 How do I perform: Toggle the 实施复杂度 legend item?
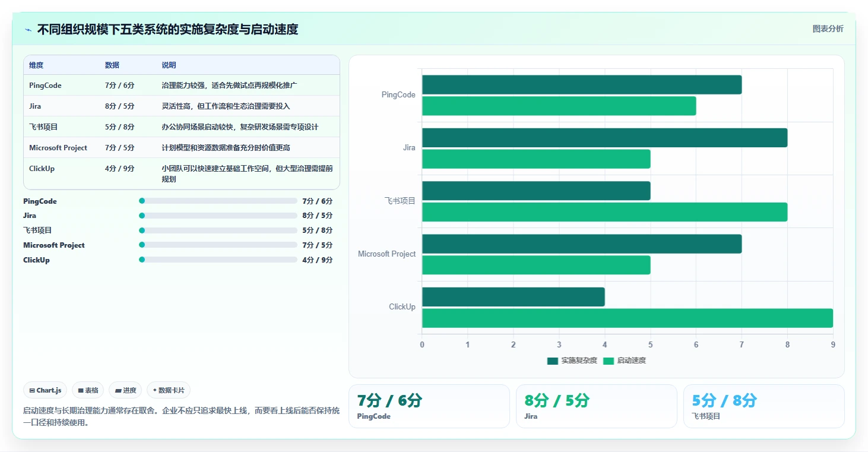pos(572,361)
